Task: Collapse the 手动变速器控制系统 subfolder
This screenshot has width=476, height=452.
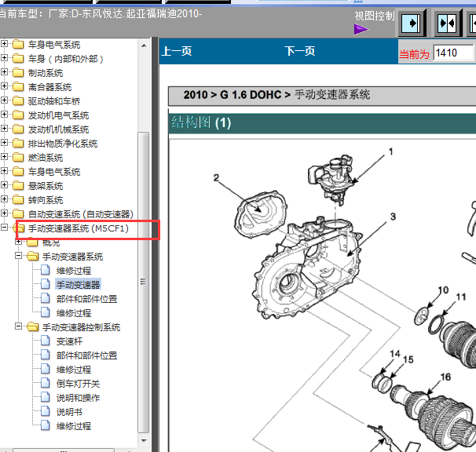Action: pos(19,326)
